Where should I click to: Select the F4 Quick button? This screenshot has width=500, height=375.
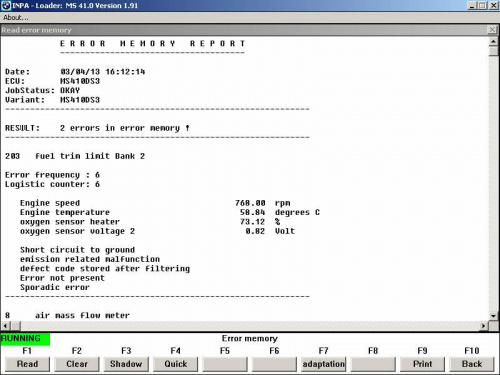(175, 364)
